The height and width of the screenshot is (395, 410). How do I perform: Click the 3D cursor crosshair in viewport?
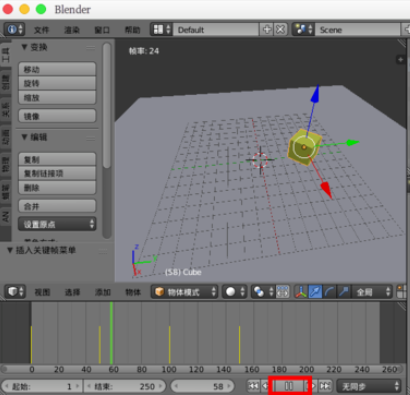260,160
